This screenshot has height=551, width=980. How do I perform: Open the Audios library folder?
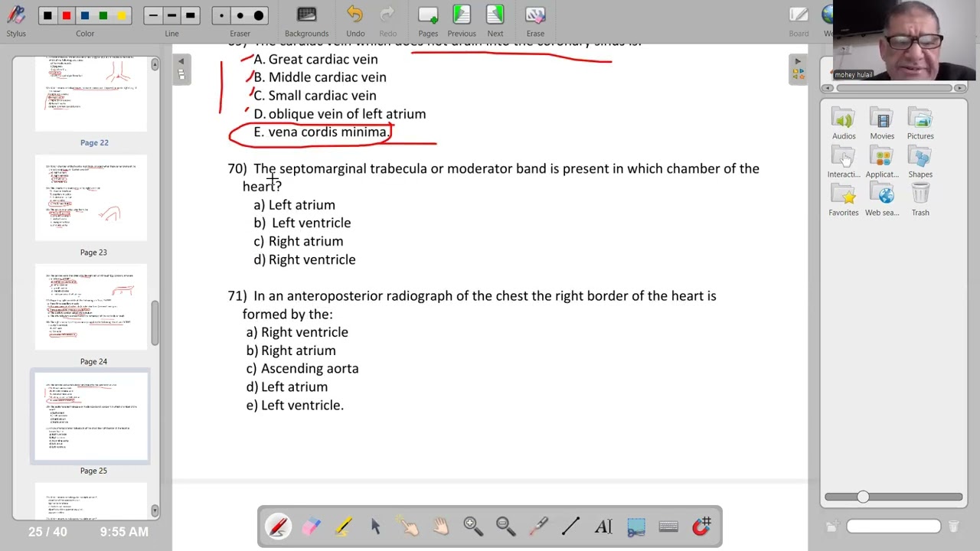pyautogui.click(x=844, y=124)
